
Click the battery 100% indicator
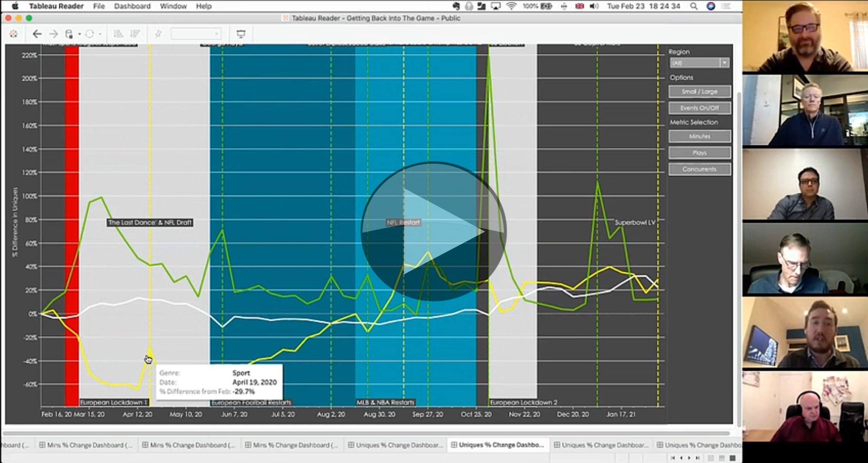coord(537,6)
